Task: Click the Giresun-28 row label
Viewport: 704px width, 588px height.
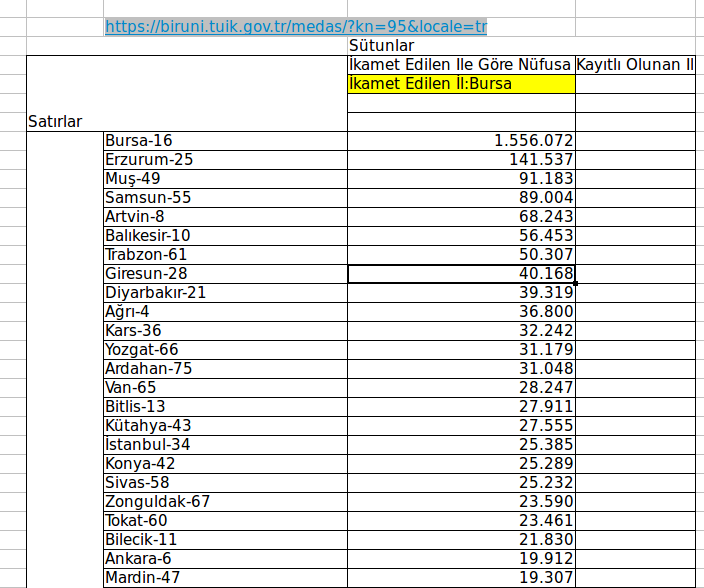Action: click(x=146, y=273)
